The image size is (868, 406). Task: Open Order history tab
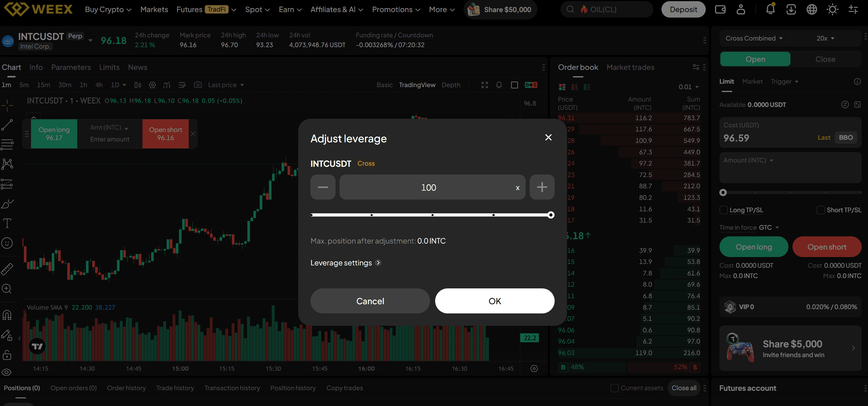click(126, 388)
